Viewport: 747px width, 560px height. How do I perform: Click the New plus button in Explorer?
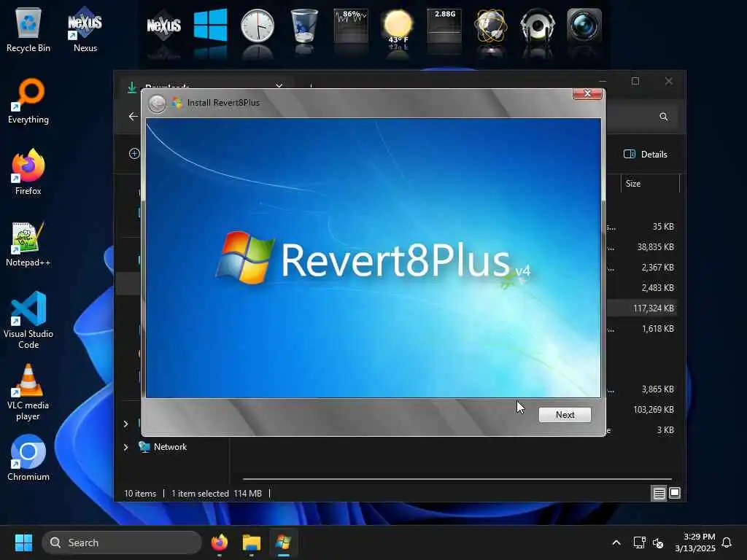pos(134,153)
